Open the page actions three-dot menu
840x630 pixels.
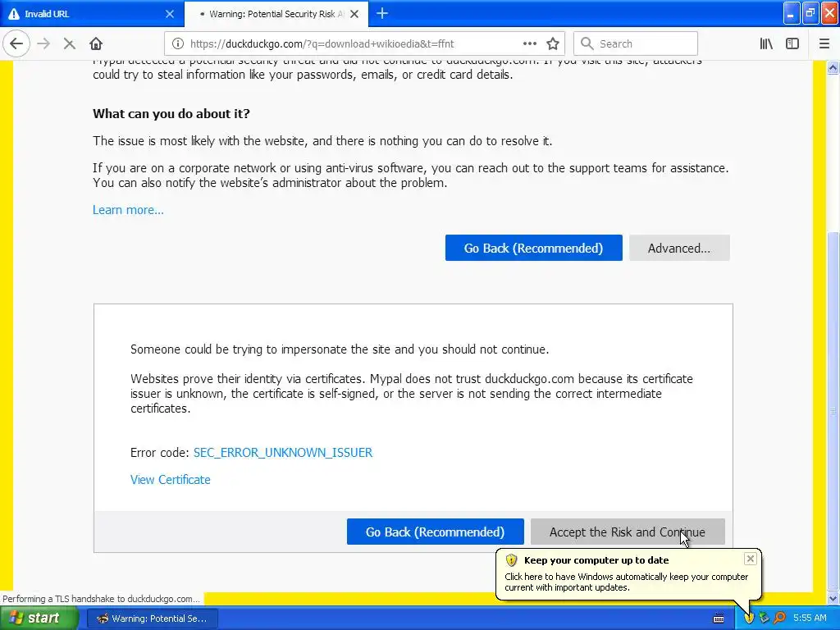(x=529, y=43)
